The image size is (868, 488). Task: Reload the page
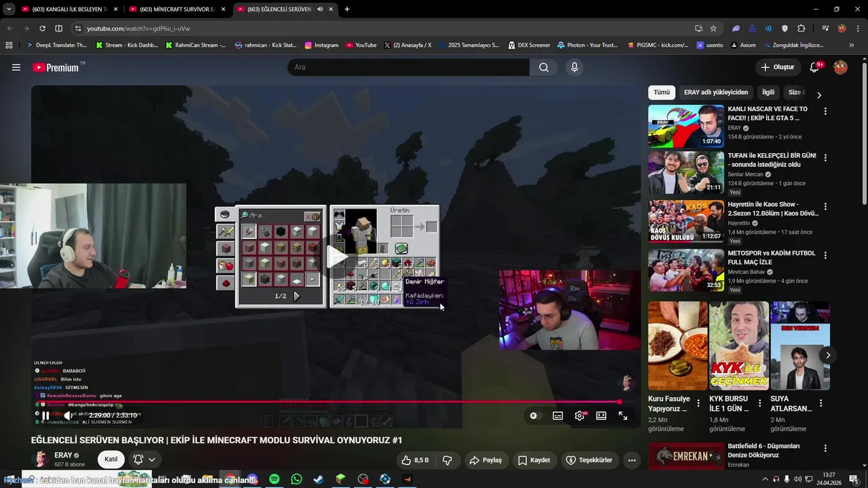42,28
